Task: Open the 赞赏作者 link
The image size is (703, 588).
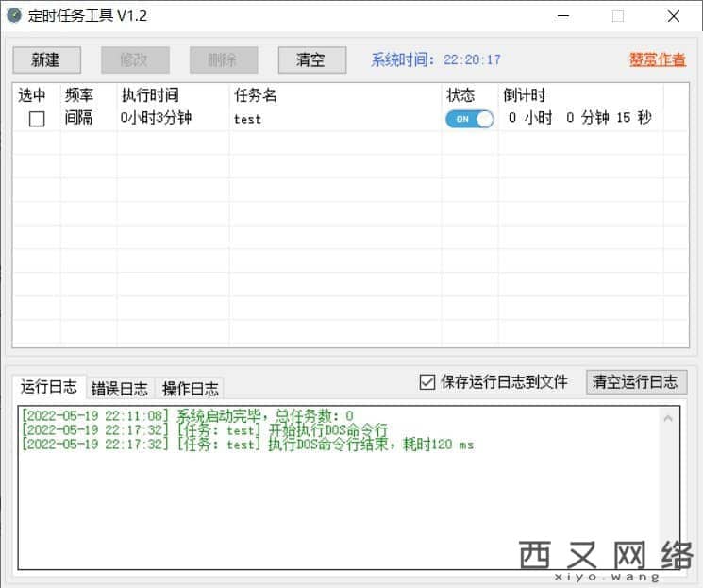Action: pyautogui.click(x=658, y=59)
